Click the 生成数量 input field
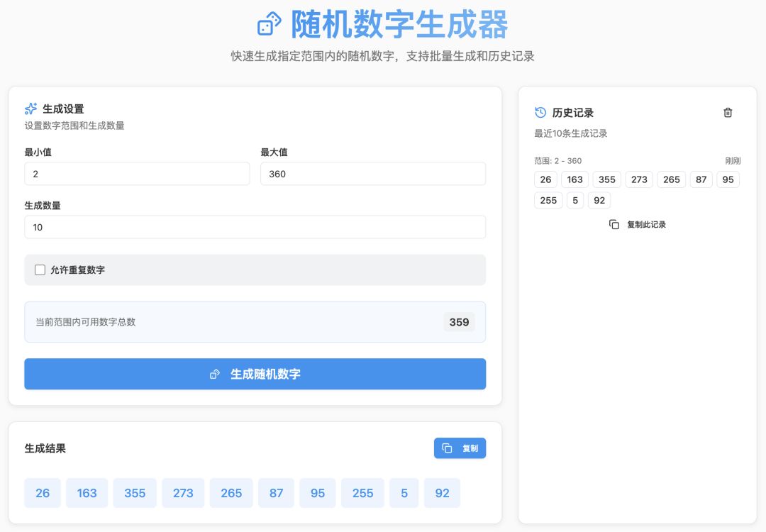 (255, 227)
